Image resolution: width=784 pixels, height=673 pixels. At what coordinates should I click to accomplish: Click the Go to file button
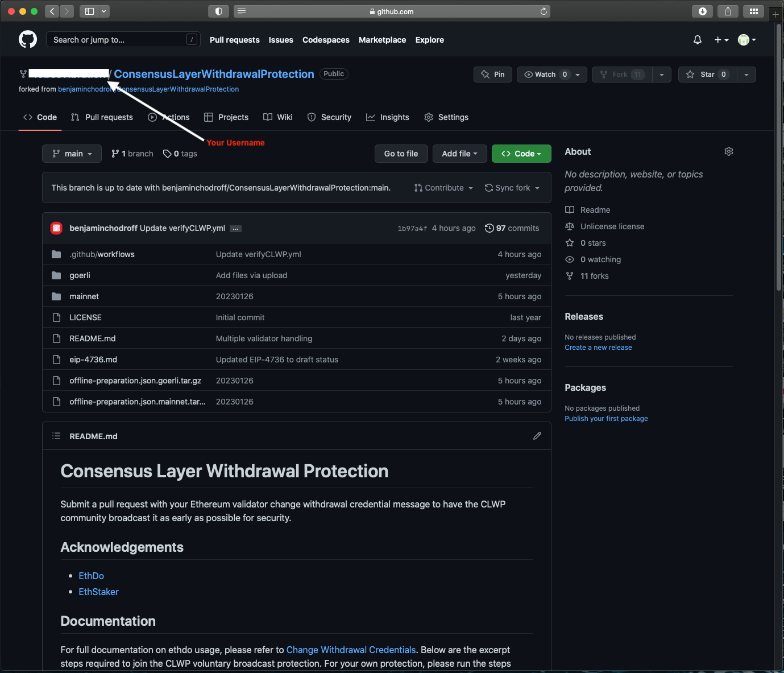click(401, 154)
